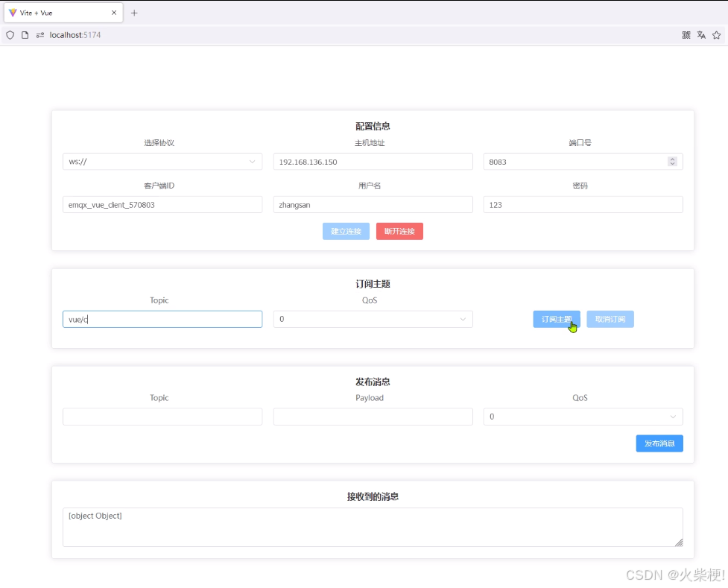728x588 pixels.
Task: Open page information via the document icon
Action: pyautogui.click(x=25, y=35)
